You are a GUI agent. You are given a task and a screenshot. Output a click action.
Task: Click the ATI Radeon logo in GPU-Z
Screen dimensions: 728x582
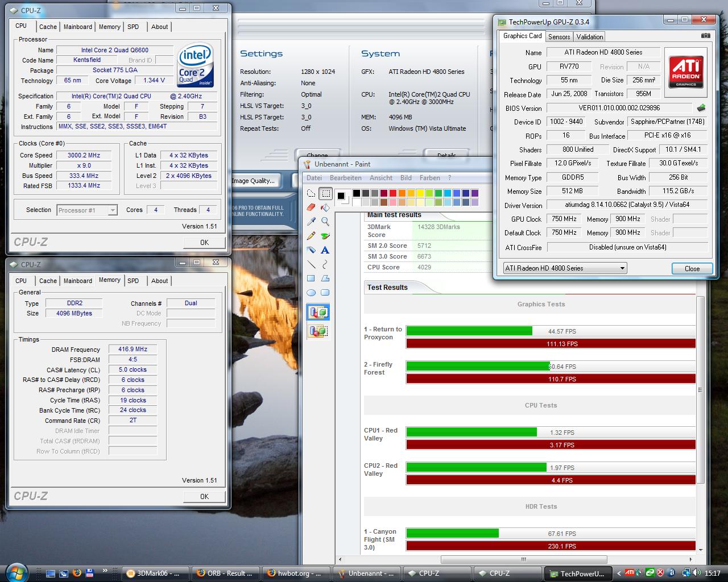tap(686, 72)
